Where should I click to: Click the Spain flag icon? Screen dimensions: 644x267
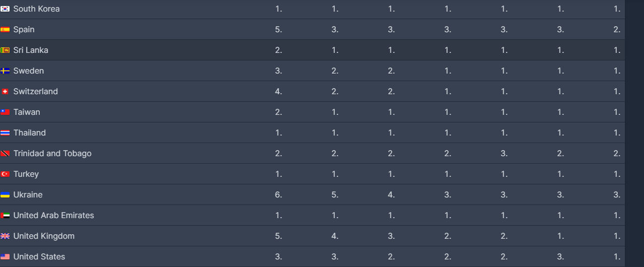pos(5,30)
